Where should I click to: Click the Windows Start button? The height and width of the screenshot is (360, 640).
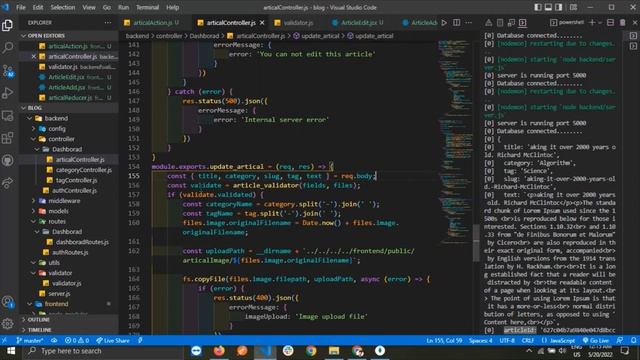[11, 351]
